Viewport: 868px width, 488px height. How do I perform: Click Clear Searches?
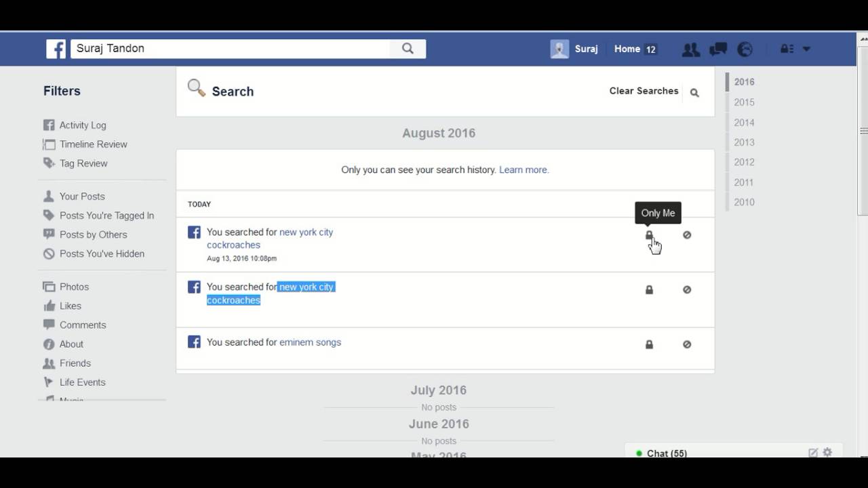point(644,91)
